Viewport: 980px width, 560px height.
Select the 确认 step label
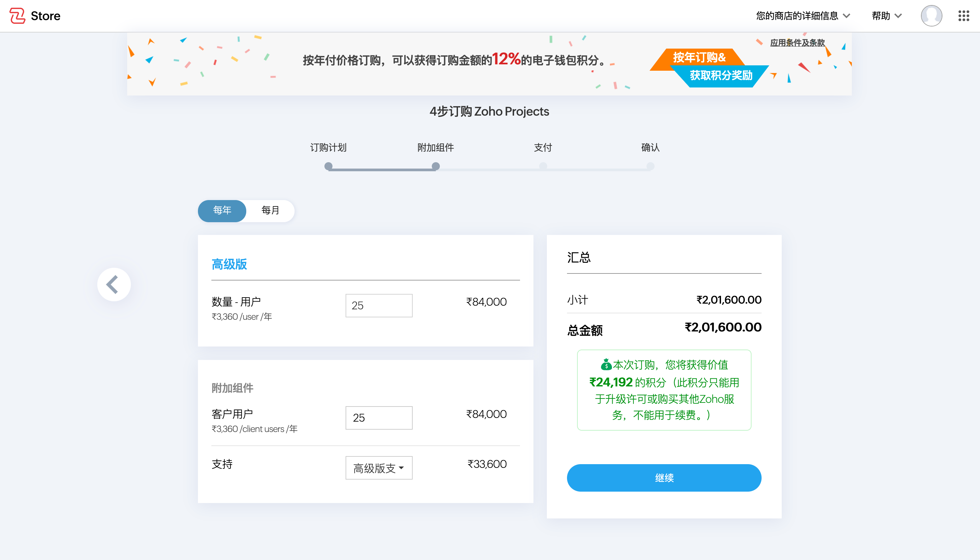[650, 148]
